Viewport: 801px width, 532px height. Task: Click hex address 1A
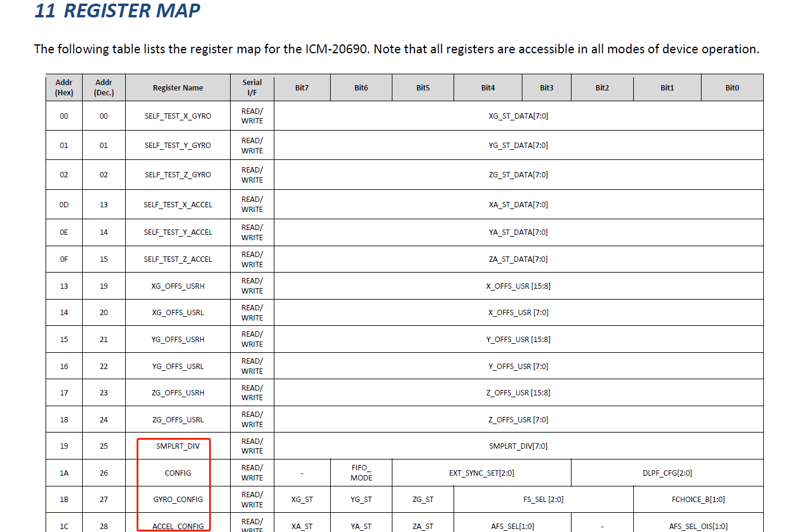click(x=64, y=473)
